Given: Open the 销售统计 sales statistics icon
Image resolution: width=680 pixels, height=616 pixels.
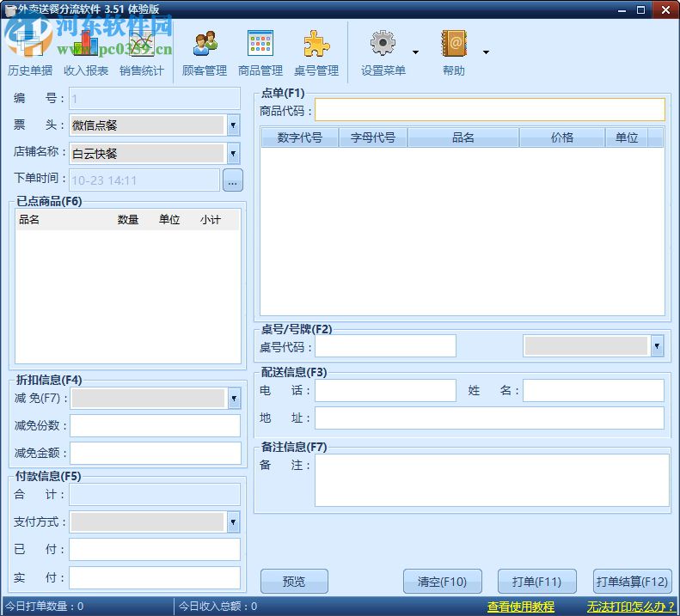Looking at the screenshot, I should coord(141,53).
